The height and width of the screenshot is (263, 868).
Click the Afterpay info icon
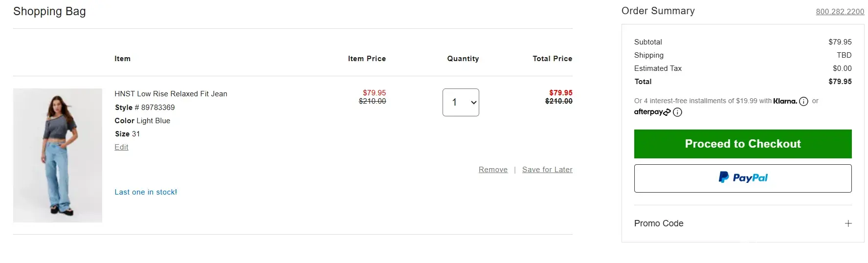click(677, 112)
